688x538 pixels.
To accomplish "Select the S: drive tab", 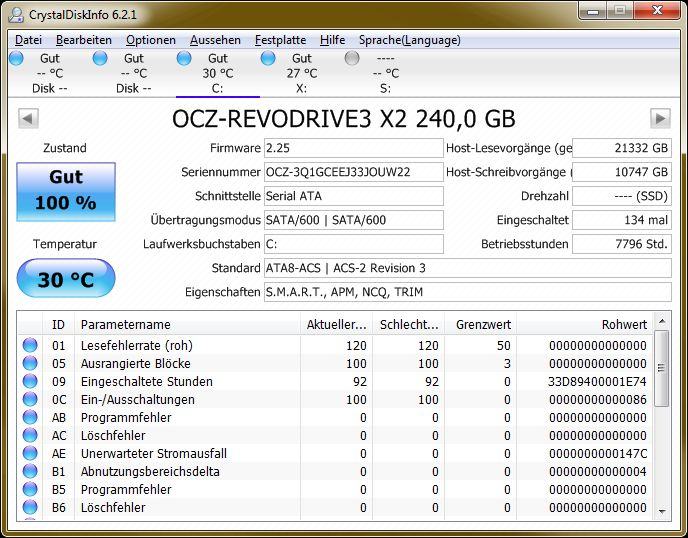I will pos(385,73).
